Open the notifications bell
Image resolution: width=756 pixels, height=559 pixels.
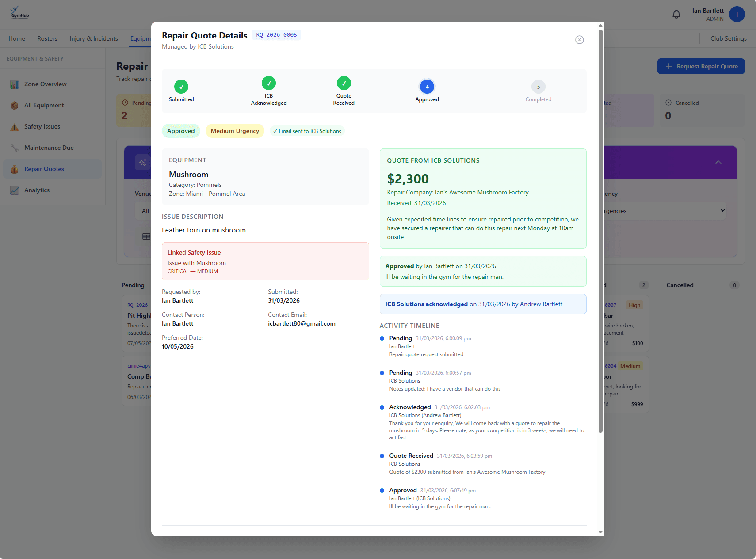tap(676, 15)
